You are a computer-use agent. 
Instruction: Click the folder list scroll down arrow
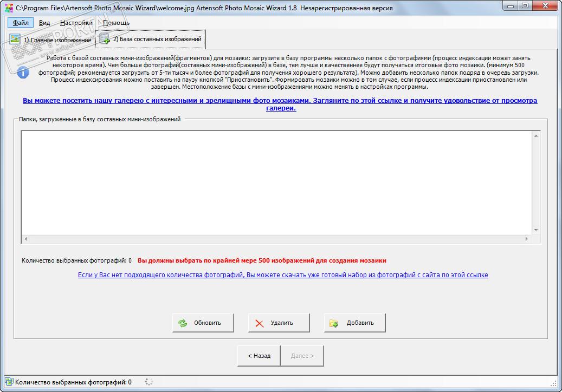tap(536, 230)
